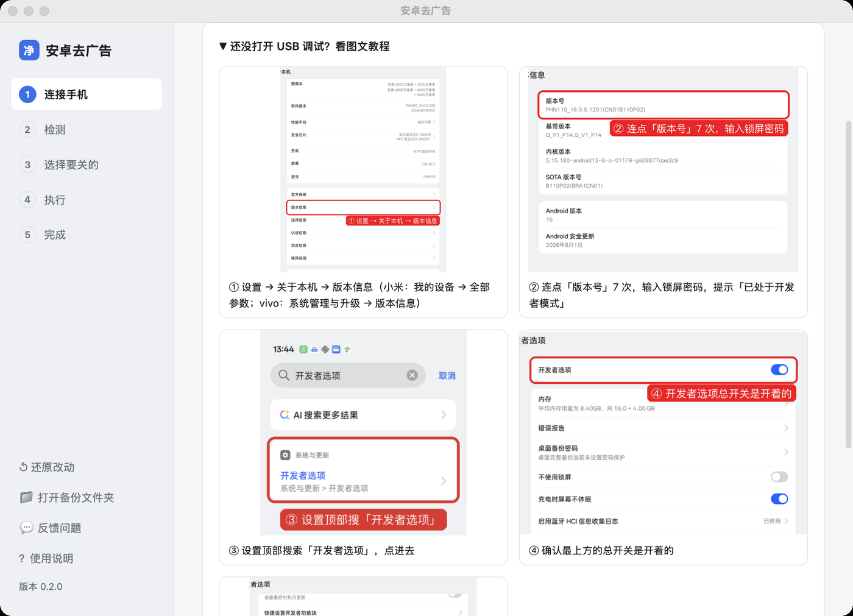Go to step 2 检测
This screenshot has width=853, height=616.
click(87, 129)
